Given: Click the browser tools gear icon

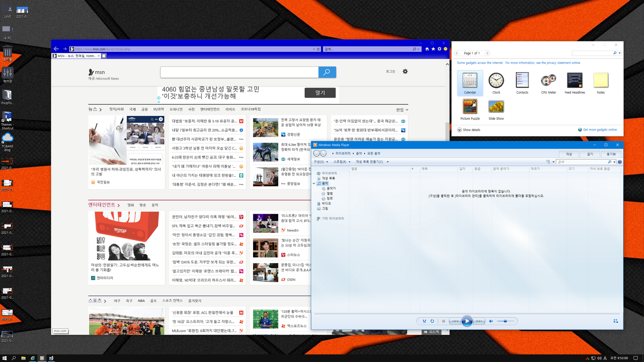Looking at the screenshot, I should coord(439,49).
